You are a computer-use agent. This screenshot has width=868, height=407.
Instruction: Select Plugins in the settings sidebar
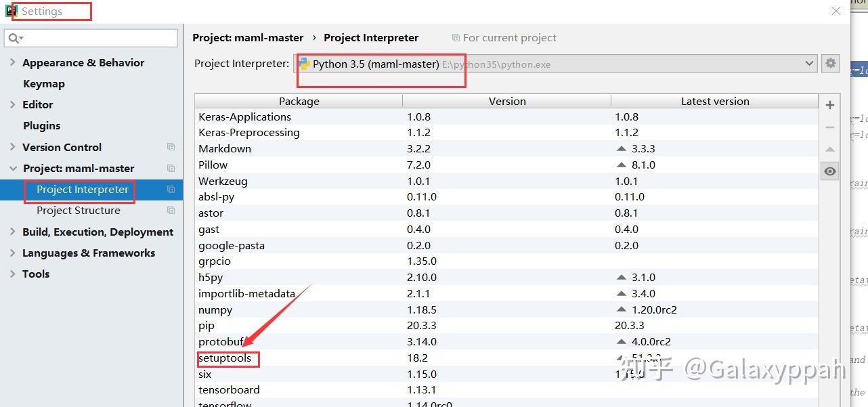coord(41,125)
